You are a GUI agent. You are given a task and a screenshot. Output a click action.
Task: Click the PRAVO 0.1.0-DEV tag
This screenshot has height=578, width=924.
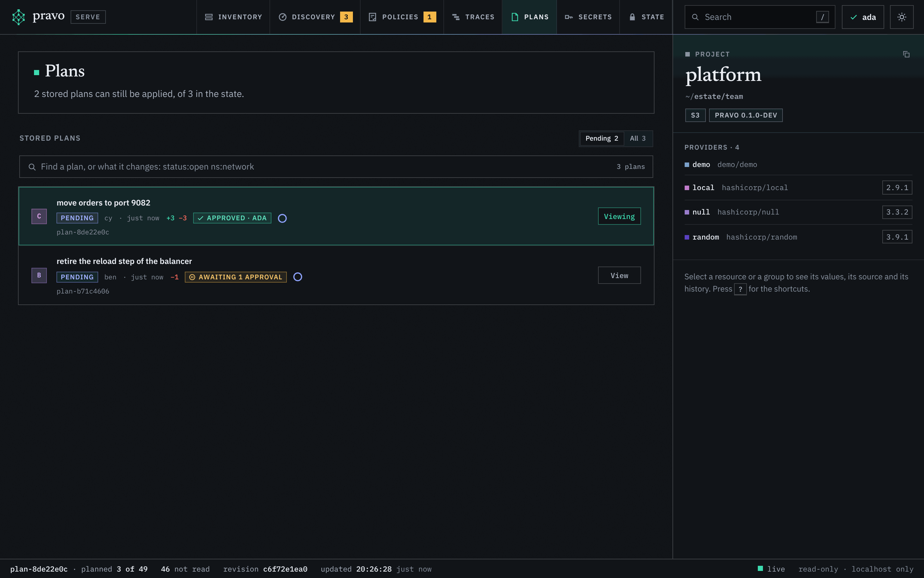[746, 116]
